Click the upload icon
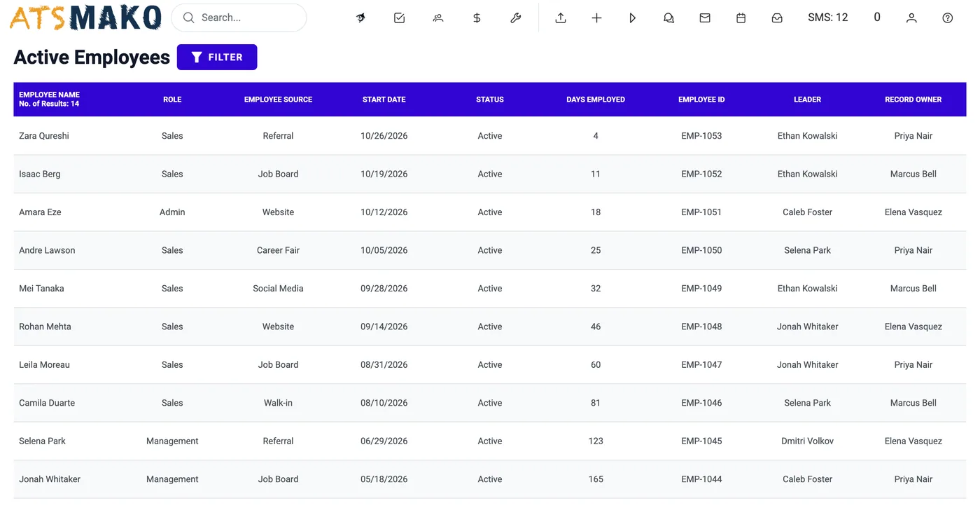 tap(561, 18)
